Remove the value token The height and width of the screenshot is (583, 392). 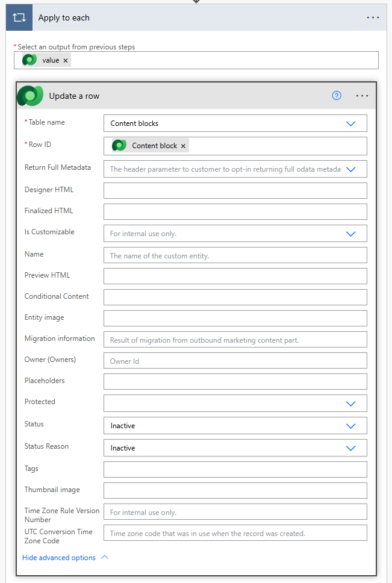66,60
